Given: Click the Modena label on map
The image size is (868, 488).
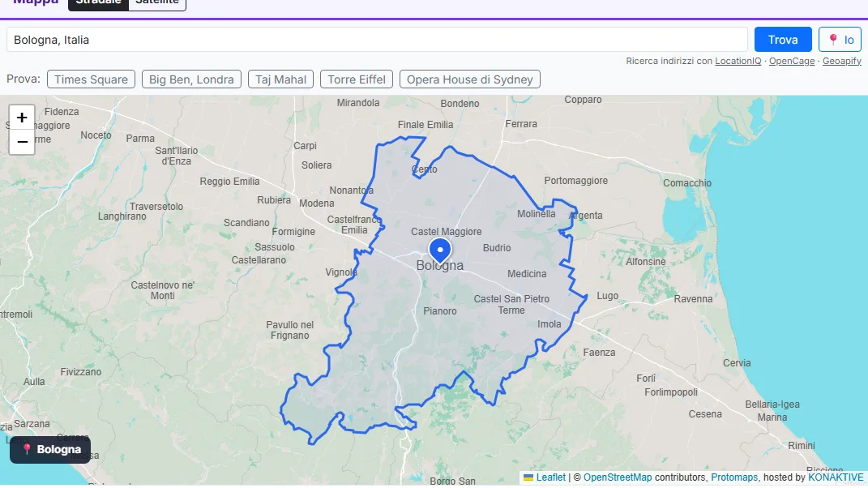Looking at the screenshot, I should click(x=317, y=203).
